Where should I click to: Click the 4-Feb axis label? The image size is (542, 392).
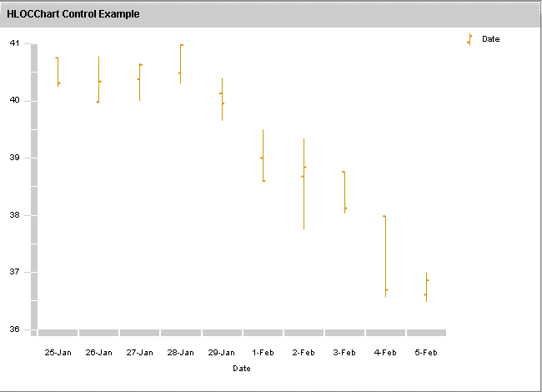click(385, 353)
